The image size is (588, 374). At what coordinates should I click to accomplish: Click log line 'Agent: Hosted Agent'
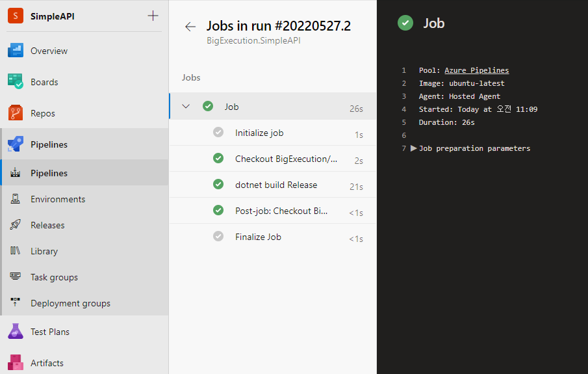[x=459, y=96]
